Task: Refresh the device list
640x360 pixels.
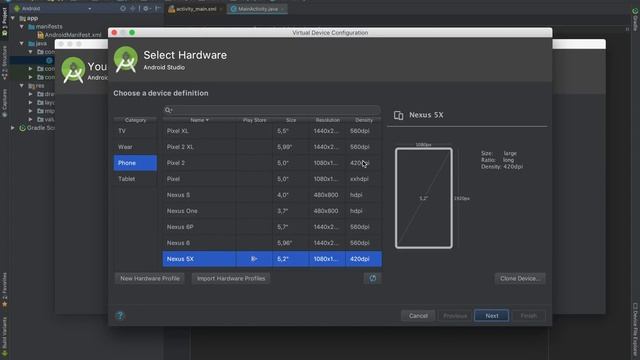Action: pyautogui.click(x=373, y=278)
